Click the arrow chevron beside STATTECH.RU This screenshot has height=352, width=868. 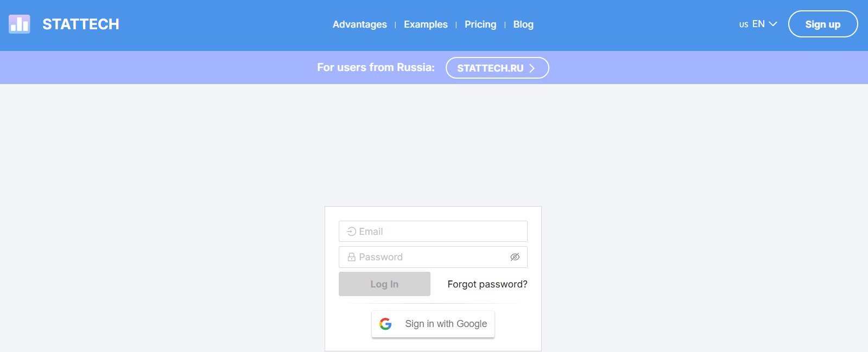(532, 68)
